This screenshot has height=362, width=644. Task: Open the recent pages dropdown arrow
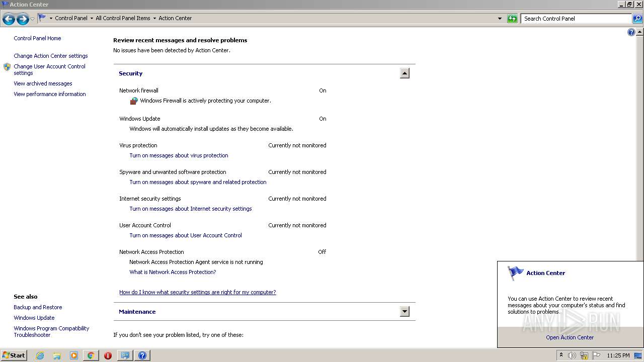pyautogui.click(x=33, y=19)
